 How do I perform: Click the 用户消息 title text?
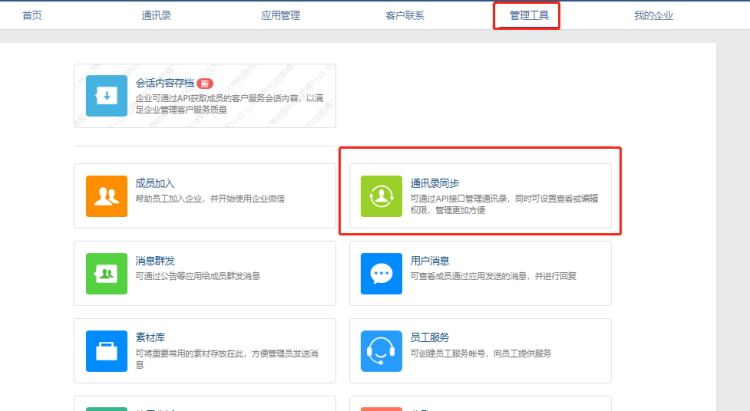pyautogui.click(x=430, y=261)
